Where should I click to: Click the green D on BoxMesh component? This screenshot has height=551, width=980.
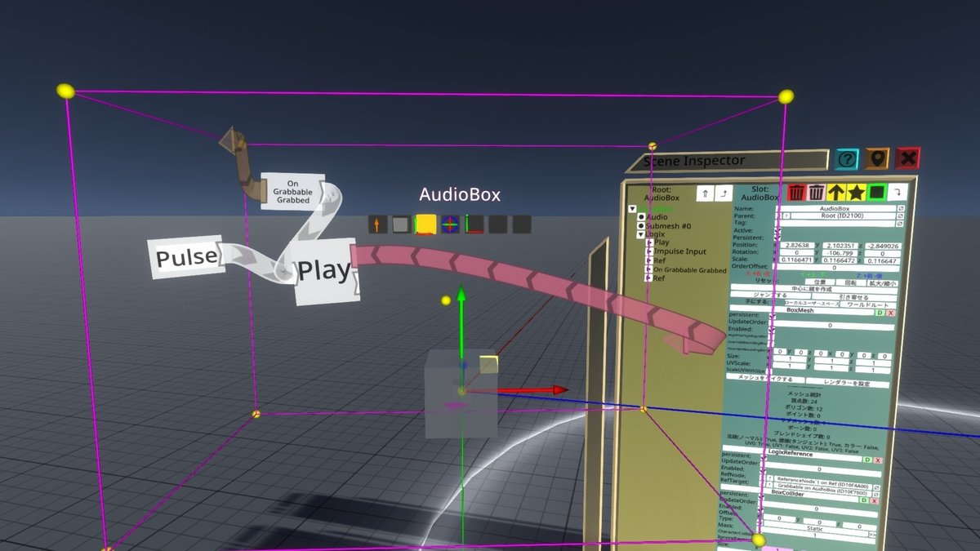tap(880, 313)
